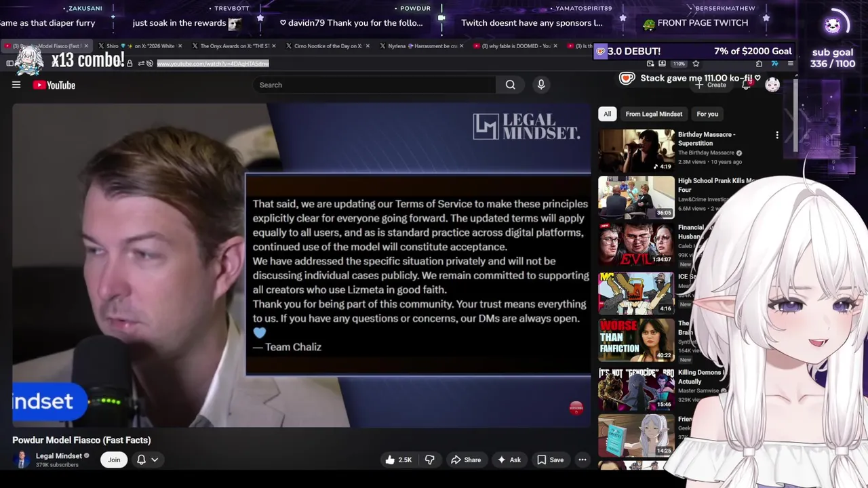Select the All filter chip

point(607,114)
